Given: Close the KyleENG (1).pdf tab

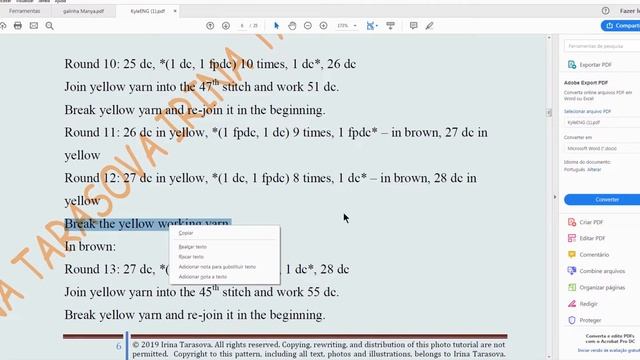Looking at the screenshot, I should click(175, 11).
